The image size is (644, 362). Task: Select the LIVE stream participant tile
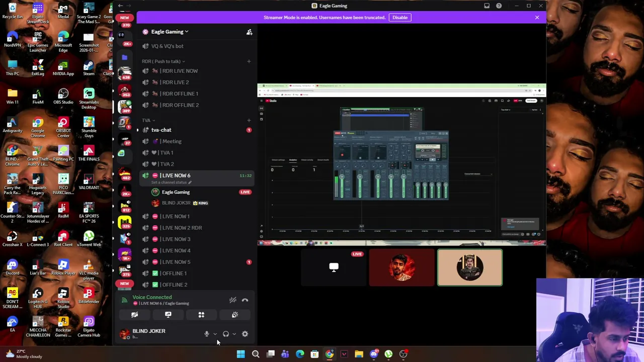334,267
